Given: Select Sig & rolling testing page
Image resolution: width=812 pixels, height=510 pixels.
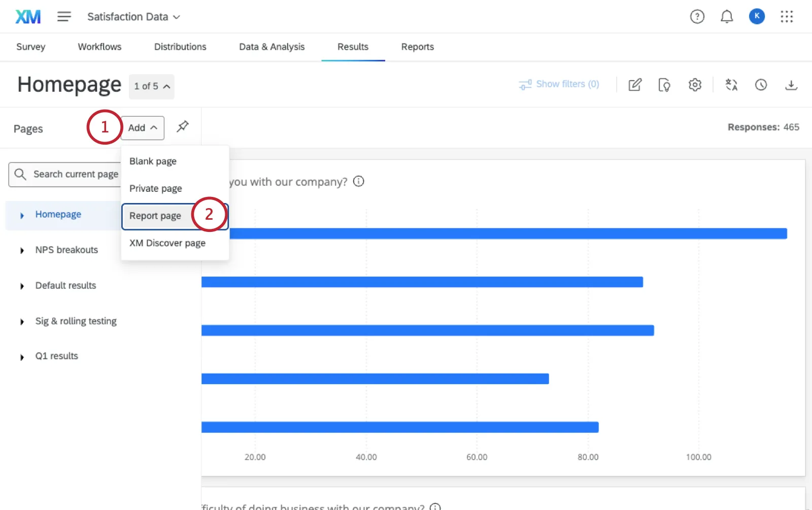Looking at the screenshot, I should tap(76, 321).
